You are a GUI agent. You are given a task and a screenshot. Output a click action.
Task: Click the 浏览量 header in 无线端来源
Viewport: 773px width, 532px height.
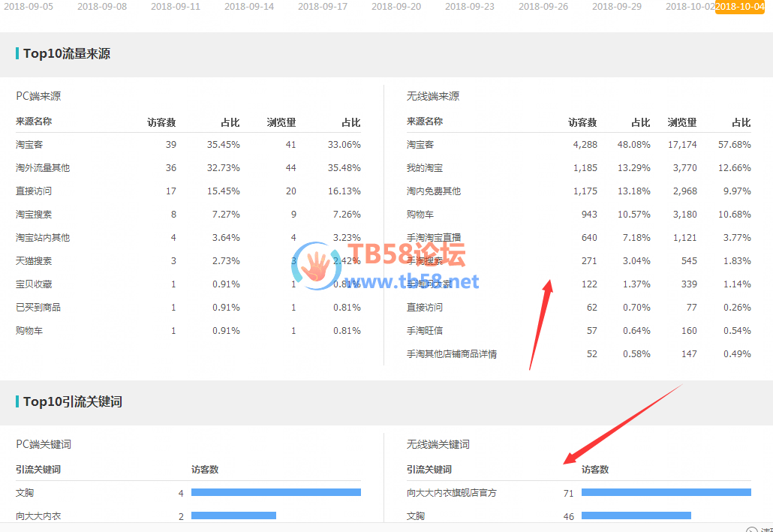coord(682,122)
